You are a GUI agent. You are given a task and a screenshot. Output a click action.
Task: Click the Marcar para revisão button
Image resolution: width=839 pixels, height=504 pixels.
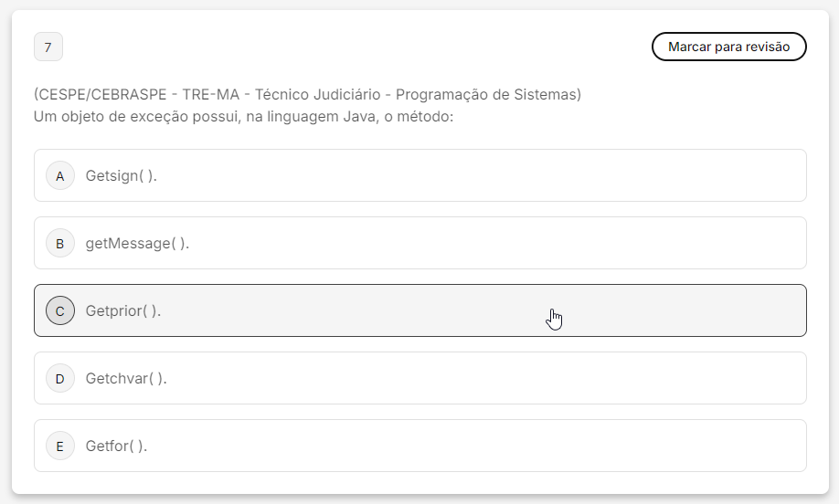[728, 47]
